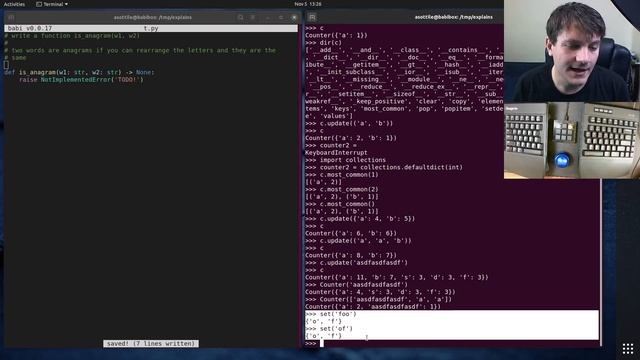Click the "c.update(('a', 'b'))" line
This screenshot has height=360, width=640.
(x=356, y=123)
